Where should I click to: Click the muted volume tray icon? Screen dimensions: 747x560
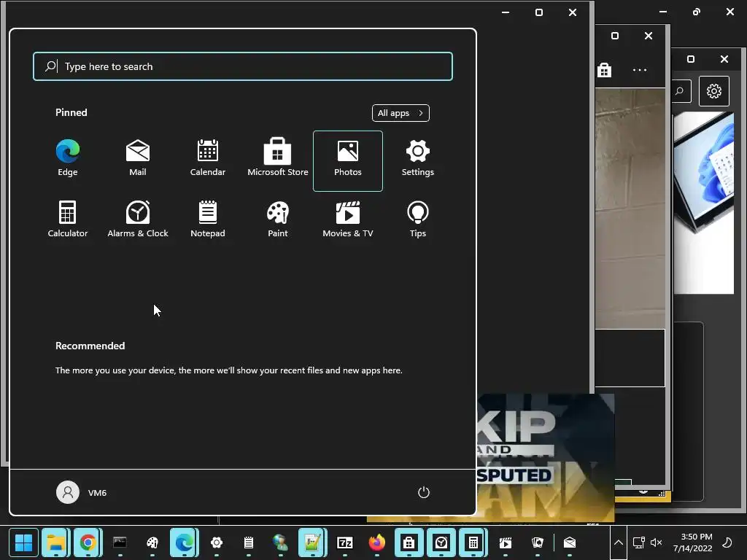click(657, 542)
